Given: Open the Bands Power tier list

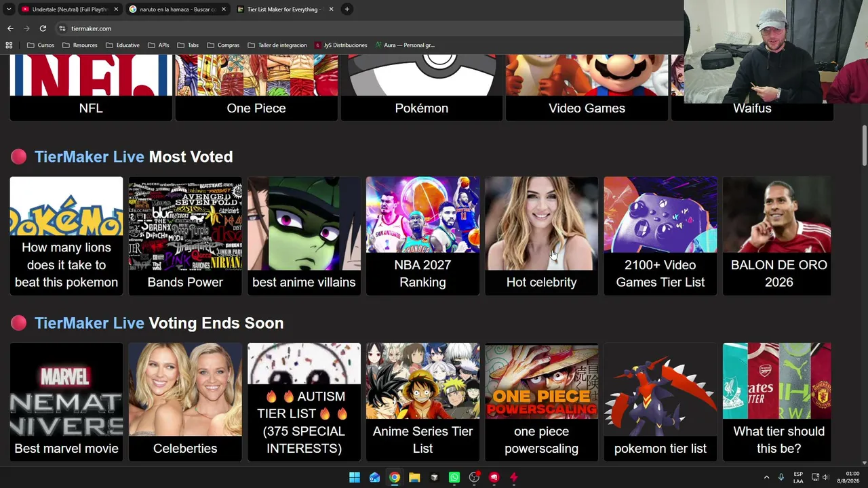Looking at the screenshot, I should [x=185, y=236].
